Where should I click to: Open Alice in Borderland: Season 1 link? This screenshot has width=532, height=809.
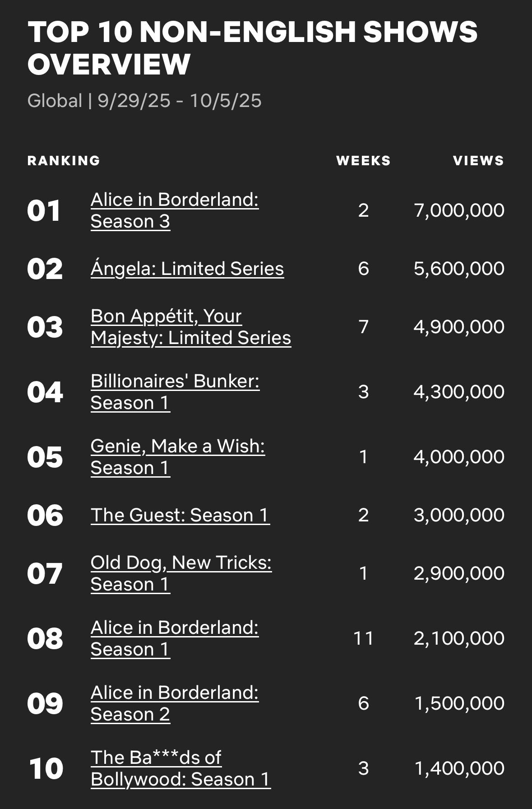coord(174,638)
